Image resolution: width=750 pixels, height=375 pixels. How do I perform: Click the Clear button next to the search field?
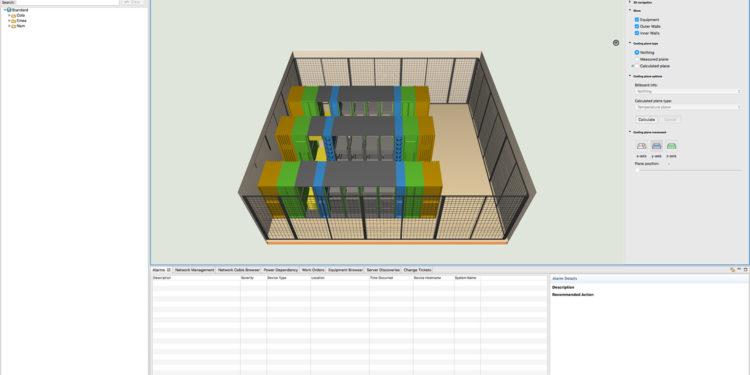[x=132, y=2]
